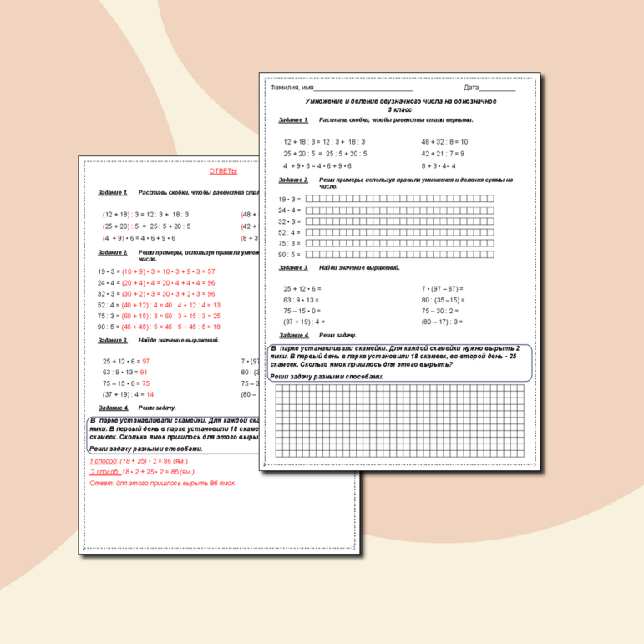Click the red "1 способ" solution line
This screenshot has height=644, width=644.
tap(139, 460)
